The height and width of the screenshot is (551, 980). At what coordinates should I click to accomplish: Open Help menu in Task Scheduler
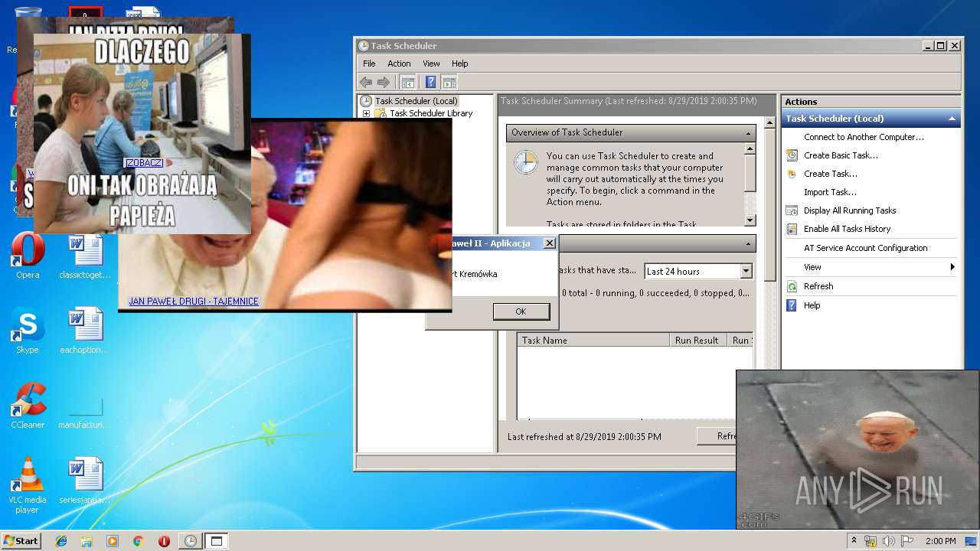pos(459,64)
